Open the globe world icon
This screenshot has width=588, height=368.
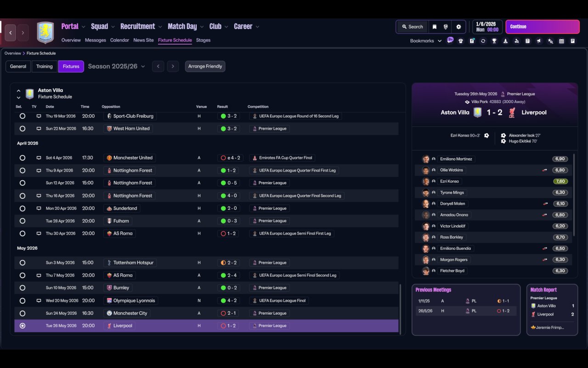(x=446, y=27)
